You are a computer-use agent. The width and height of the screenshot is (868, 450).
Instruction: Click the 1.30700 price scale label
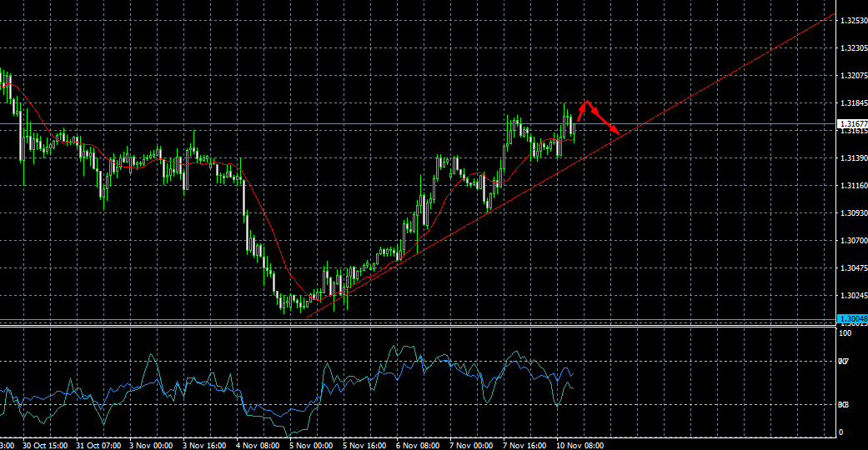851,241
